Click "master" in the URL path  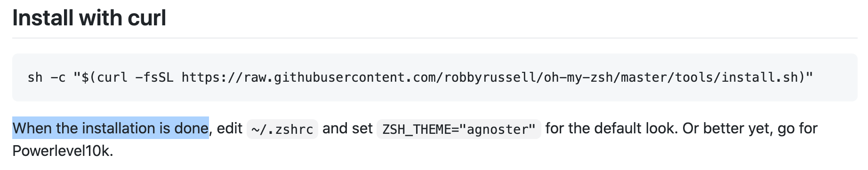click(644, 77)
